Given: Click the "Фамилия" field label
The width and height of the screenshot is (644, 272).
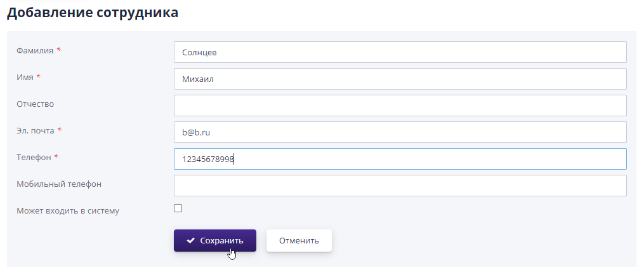Looking at the screenshot, I should click(x=35, y=50).
